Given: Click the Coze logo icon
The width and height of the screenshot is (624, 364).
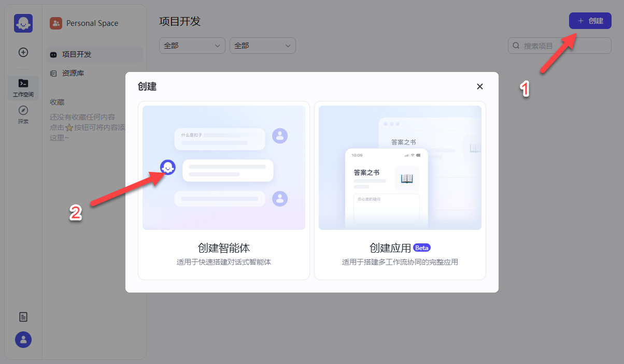Looking at the screenshot, I should [23, 23].
